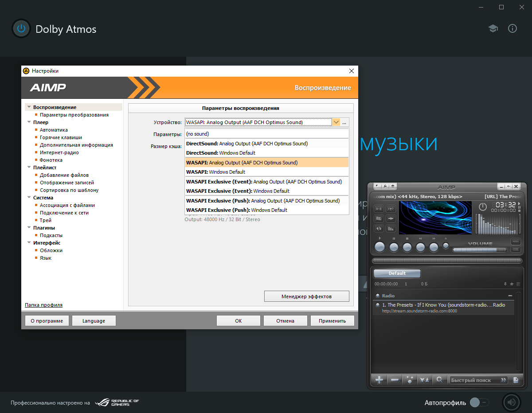Open equalizer bars icon in AIMP player
Screen dimensions: 532x413
point(391,228)
